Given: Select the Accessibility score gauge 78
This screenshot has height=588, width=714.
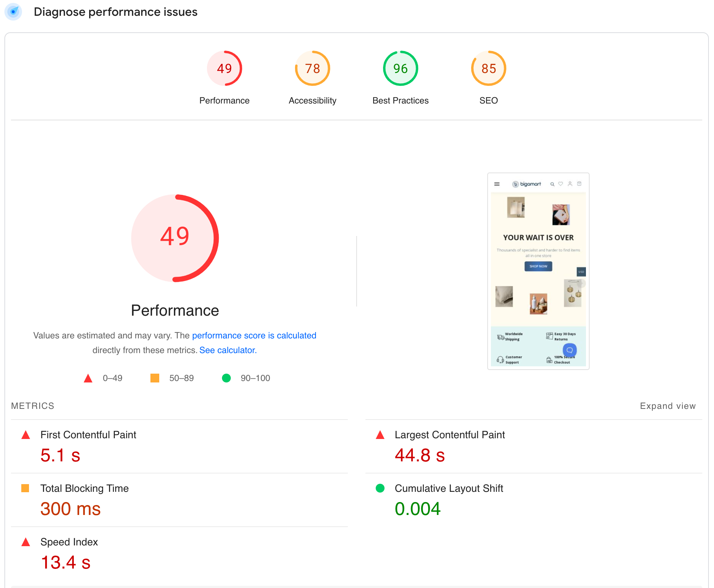Looking at the screenshot, I should click(312, 68).
